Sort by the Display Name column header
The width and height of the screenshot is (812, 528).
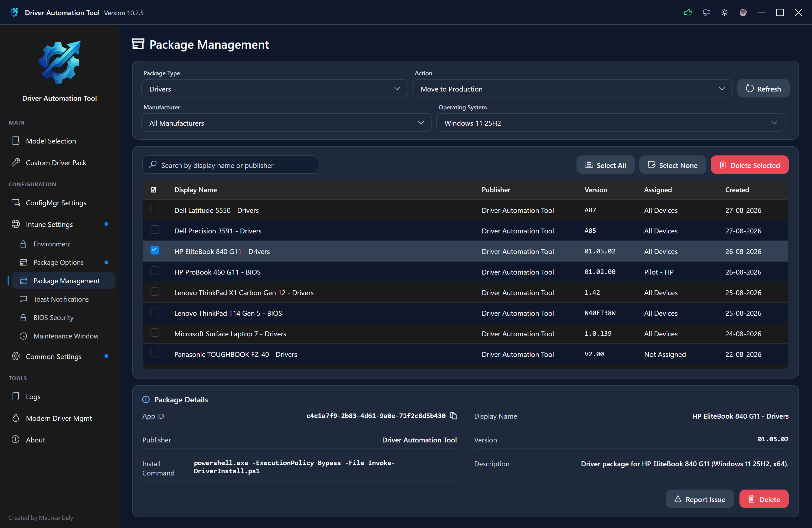tap(195, 190)
